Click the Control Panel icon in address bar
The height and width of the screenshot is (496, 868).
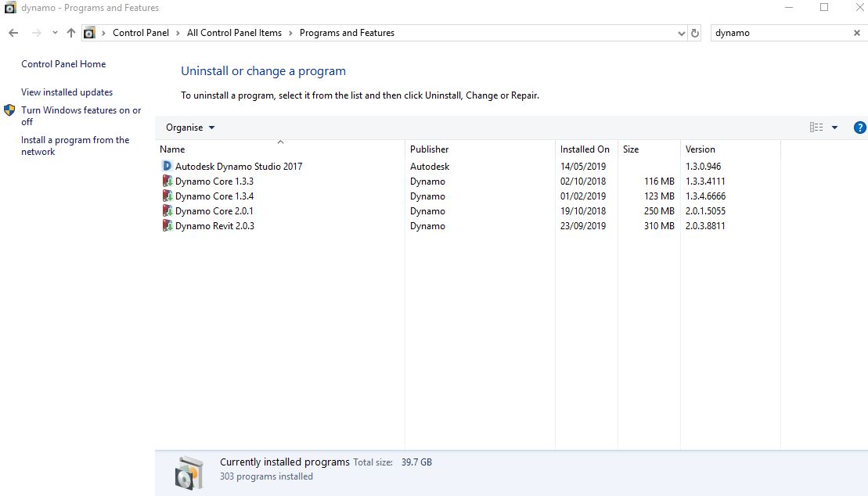coord(89,33)
